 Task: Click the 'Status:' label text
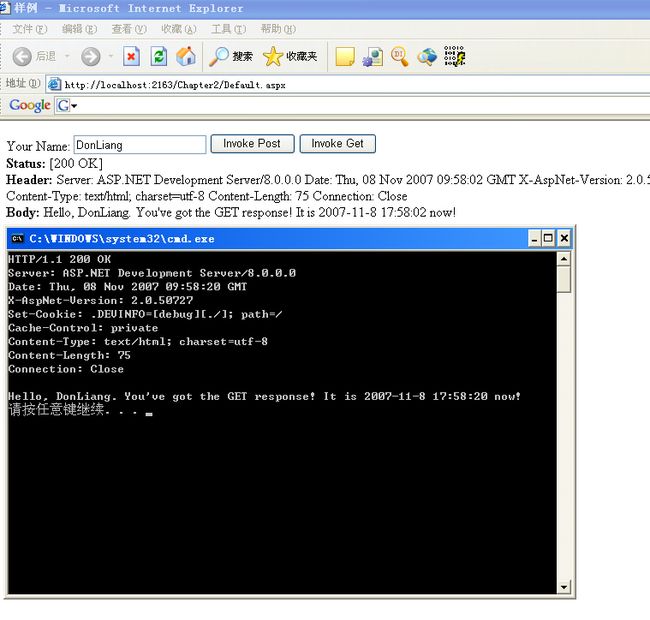[26, 164]
